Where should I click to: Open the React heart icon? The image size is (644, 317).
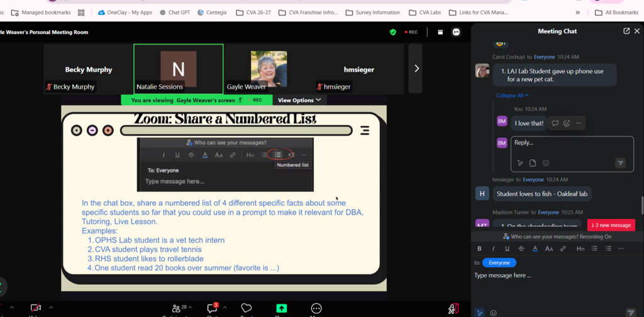247,308
